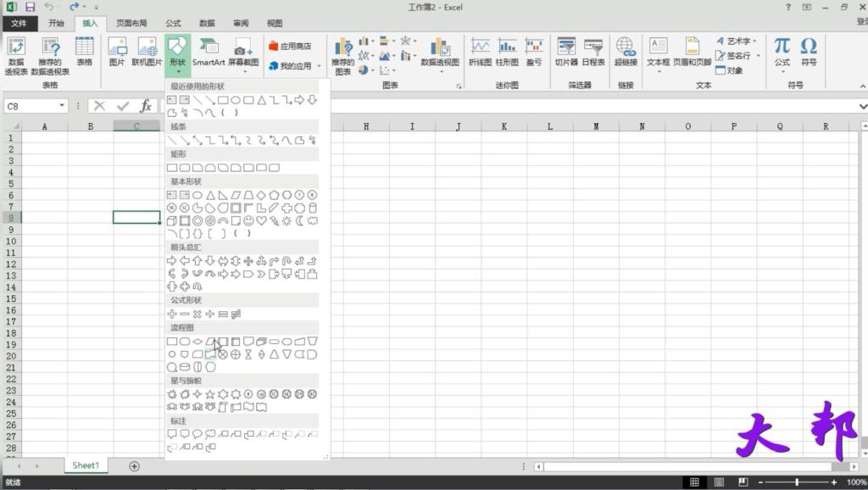Viewport: 868px width, 490px height.
Task: Select the smiley face shape in basic shapes
Action: point(248,221)
